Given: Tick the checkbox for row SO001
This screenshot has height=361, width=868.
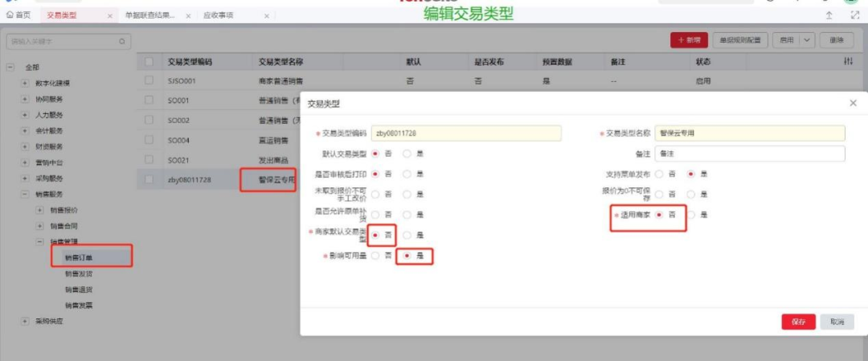Looking at the screenshot, I should pos(149,101).
